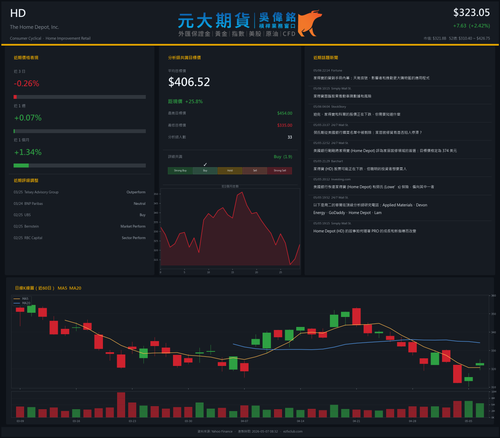500x438 pixels.
Task: Open the Home Depot (HD) PRO news headline
Action: [364, 231]
